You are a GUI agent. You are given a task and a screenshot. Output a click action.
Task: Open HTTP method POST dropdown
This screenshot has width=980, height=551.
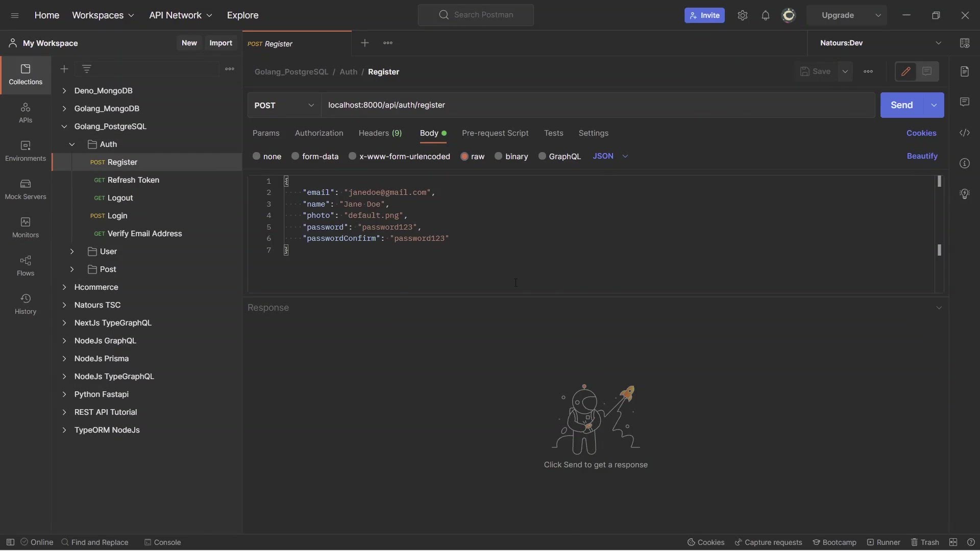click(284, 105)
